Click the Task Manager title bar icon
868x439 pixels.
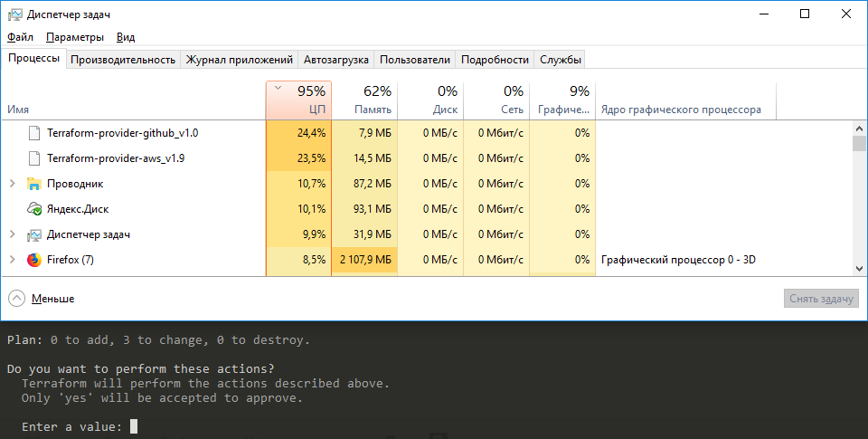coord(15,14)
